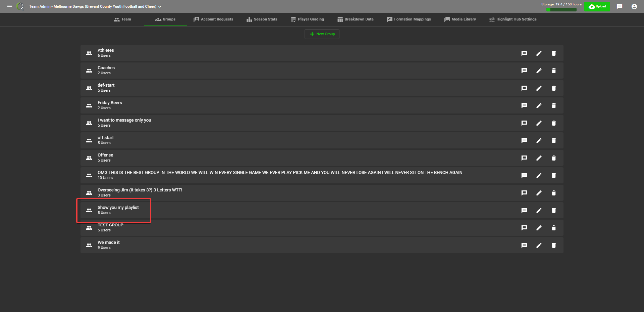Edit the Friday Beers group
Screen dimensions: 644x312
(x=539, y=105)
